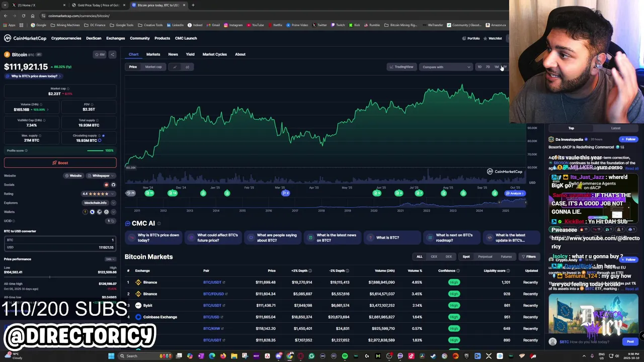Click the Bybit BTC/USDT pair link
This screenshot has width=644, height=362.
coord(214,305)
